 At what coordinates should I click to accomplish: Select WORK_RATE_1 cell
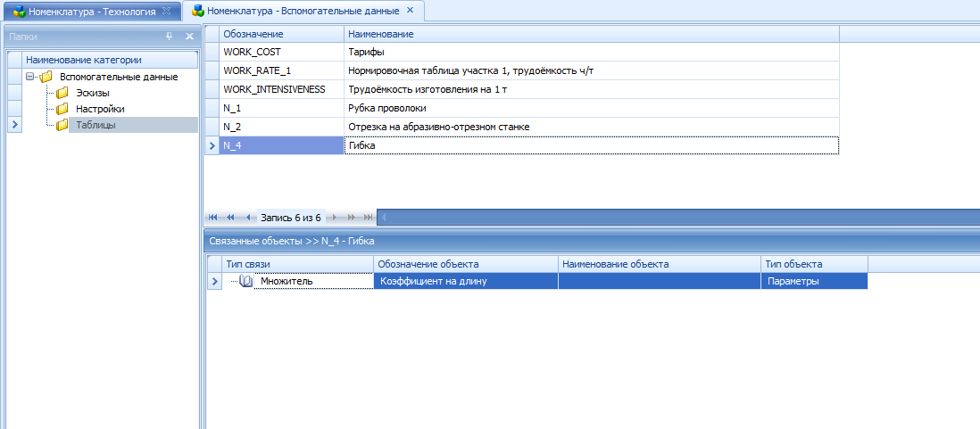(x=281, y=70)
